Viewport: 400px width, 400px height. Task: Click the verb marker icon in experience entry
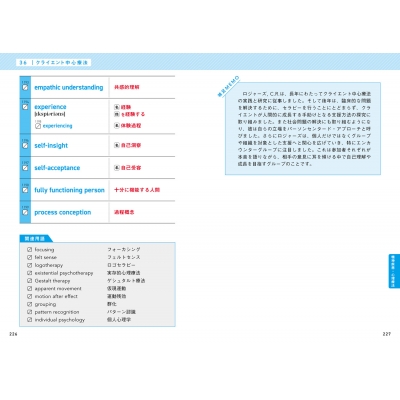[117, 114]
